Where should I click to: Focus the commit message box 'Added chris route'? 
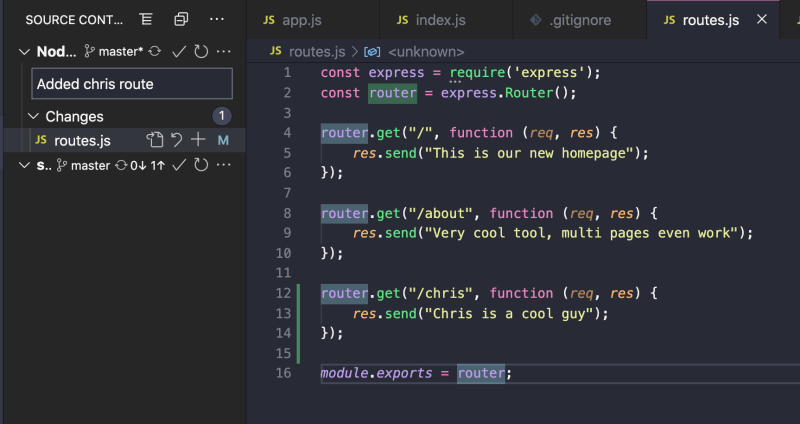click(132, 84)
